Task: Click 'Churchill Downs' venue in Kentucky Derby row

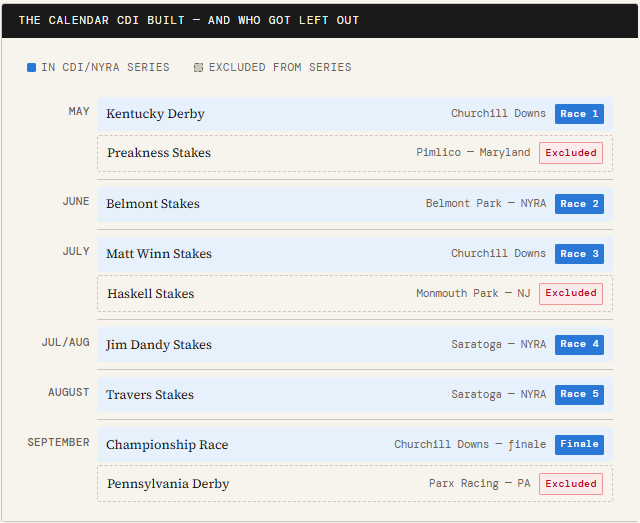Action: coord(498,114)
